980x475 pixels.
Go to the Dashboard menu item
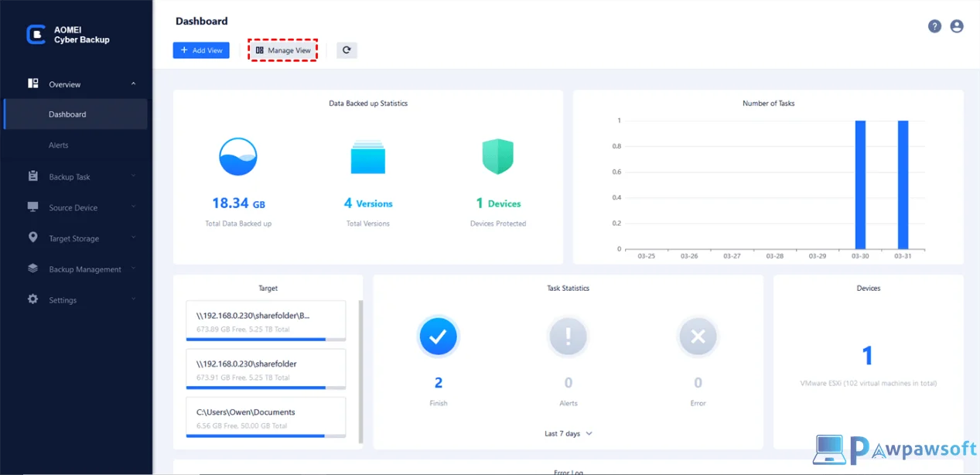[75, 114]
